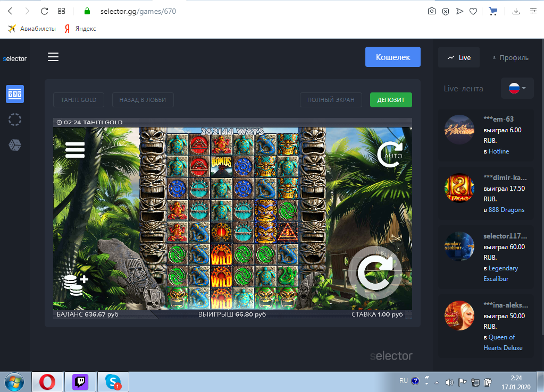Open the Авиабилеты bookmark

tap(31, 29)
